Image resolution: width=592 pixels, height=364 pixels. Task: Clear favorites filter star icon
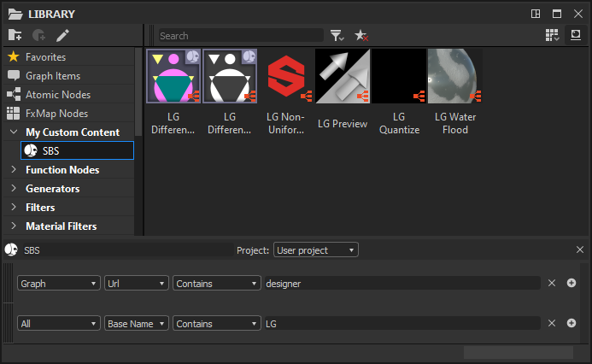[361, 36]
